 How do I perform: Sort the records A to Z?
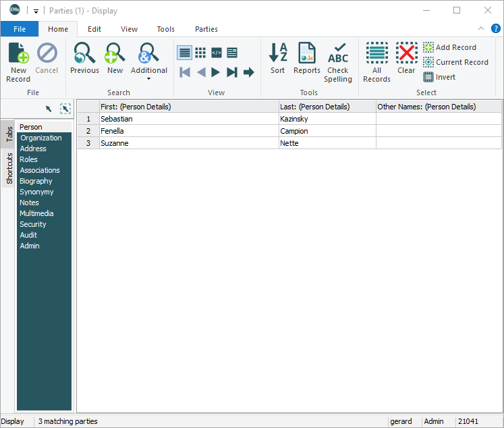pos(277,59)
